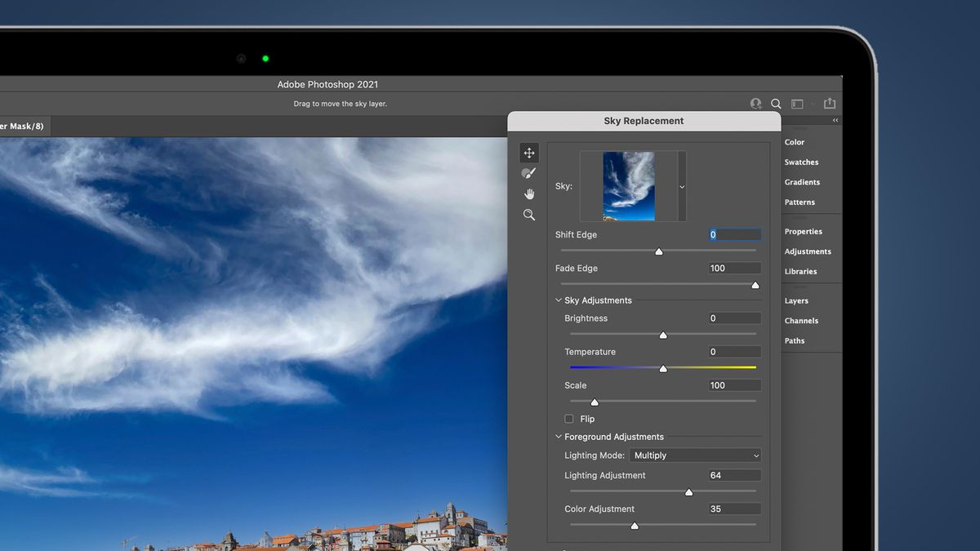This screenshot has height=551, width=980.
Task: Open the Swatches panel
Action: pos(801,162)
